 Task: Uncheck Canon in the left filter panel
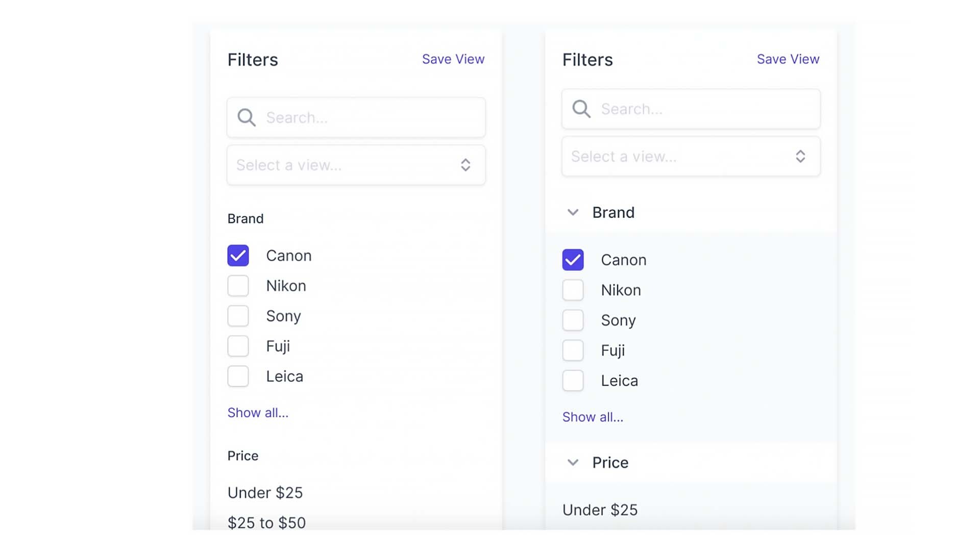(238, 256)
